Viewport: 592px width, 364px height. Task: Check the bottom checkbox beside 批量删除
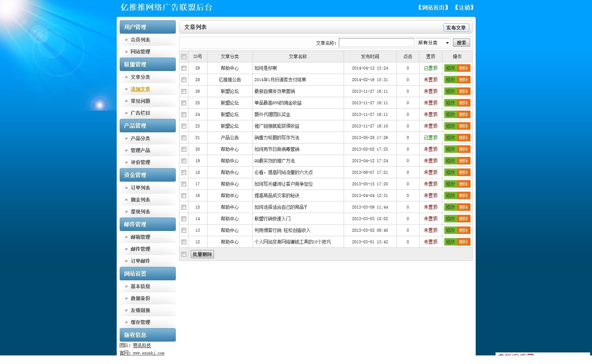click(184, 255)
